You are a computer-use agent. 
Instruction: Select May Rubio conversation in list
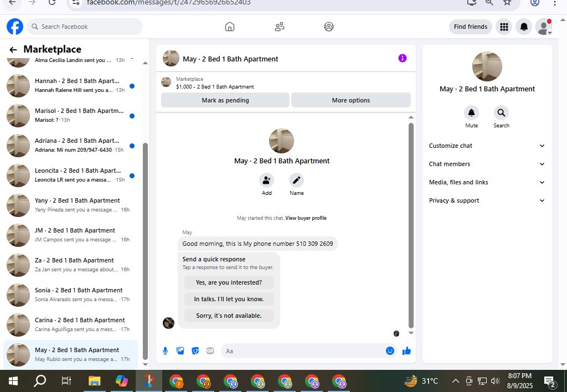click(x=70, y=355)
